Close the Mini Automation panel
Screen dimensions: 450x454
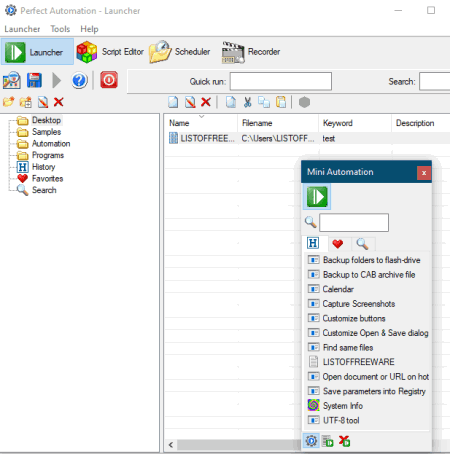[424, 173]
